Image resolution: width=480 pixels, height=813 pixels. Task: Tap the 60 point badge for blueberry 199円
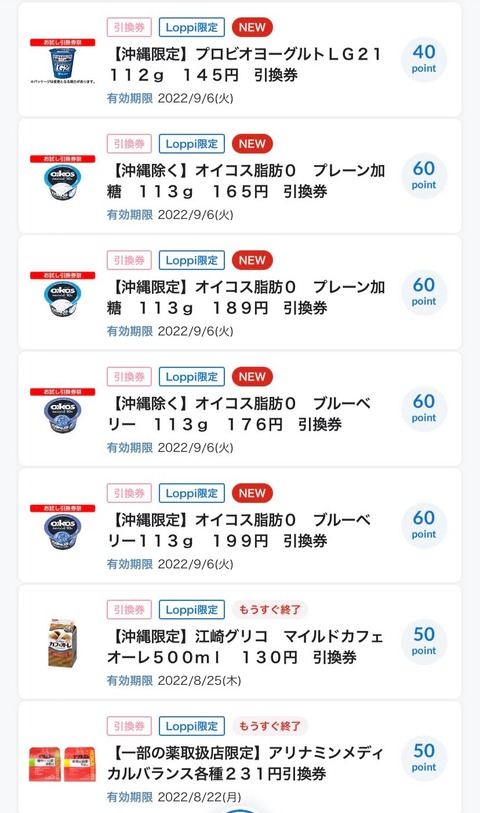coord(423,525)
